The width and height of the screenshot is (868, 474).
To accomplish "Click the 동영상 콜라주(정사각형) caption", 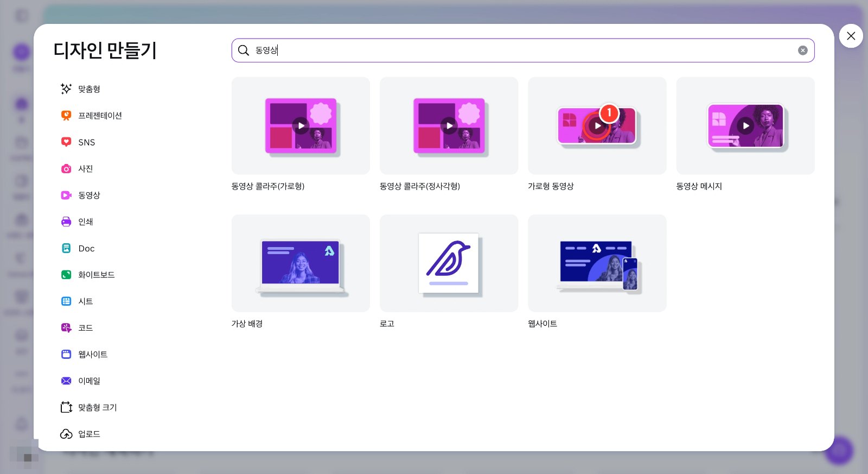I will click(x=420, y=186).
